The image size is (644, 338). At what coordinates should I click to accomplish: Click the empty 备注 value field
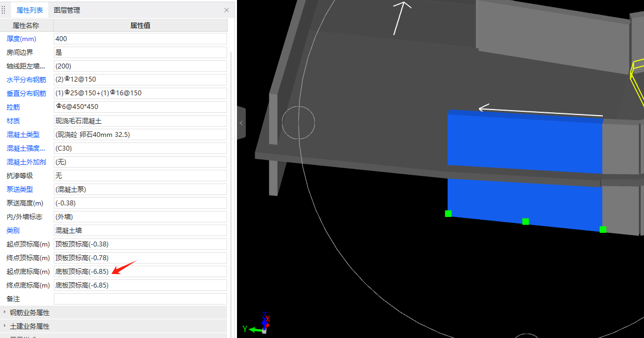(140, 299)
